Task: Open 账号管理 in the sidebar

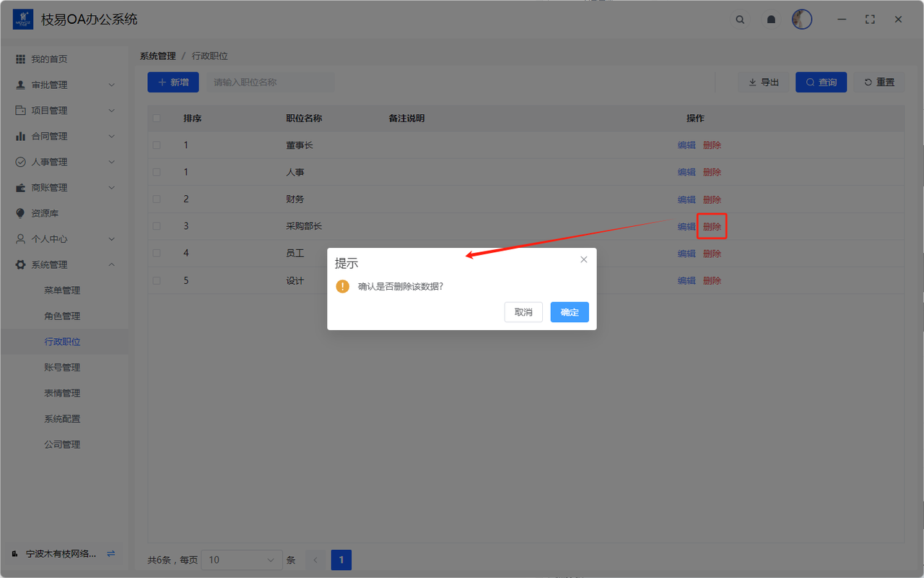Action: (62, 367)
